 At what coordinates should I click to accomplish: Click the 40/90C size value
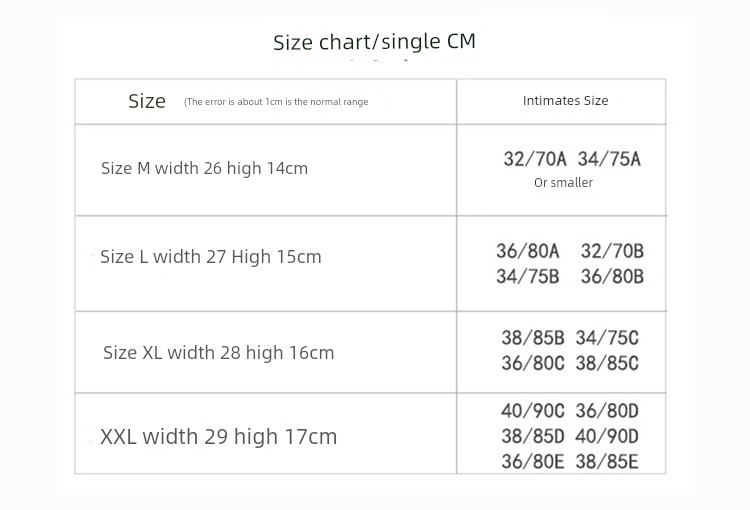[x=533, y=411]
